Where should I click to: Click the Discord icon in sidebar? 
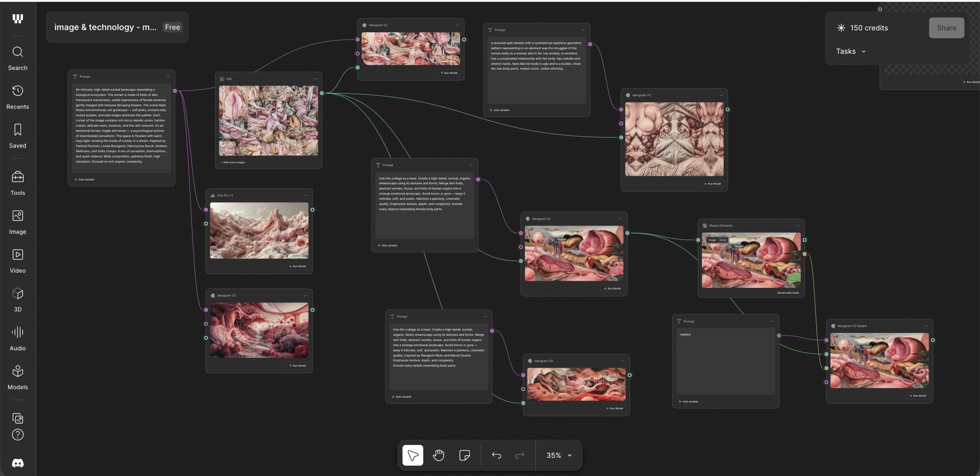point(18,463)
